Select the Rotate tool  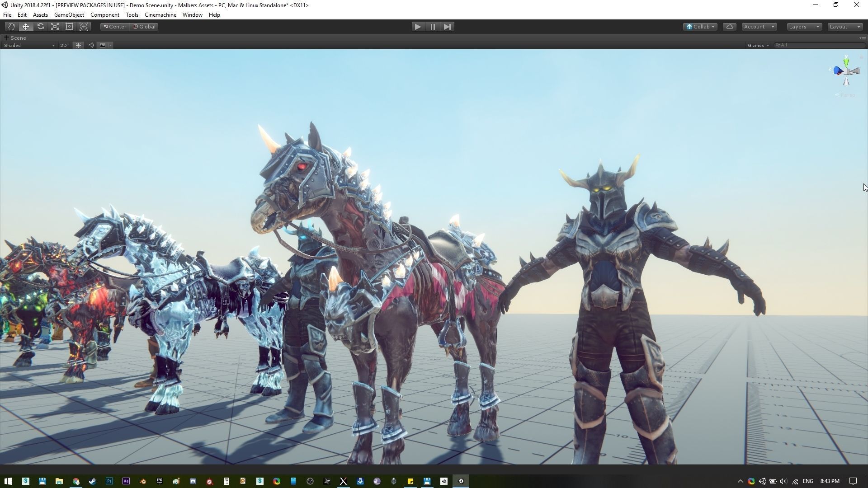[x=40, y=27]
